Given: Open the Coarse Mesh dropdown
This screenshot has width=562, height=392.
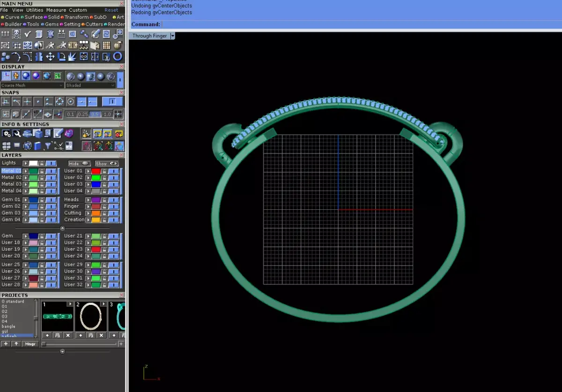Looking at the screenshot, I should pyautogui.click(x=32, y=85).
